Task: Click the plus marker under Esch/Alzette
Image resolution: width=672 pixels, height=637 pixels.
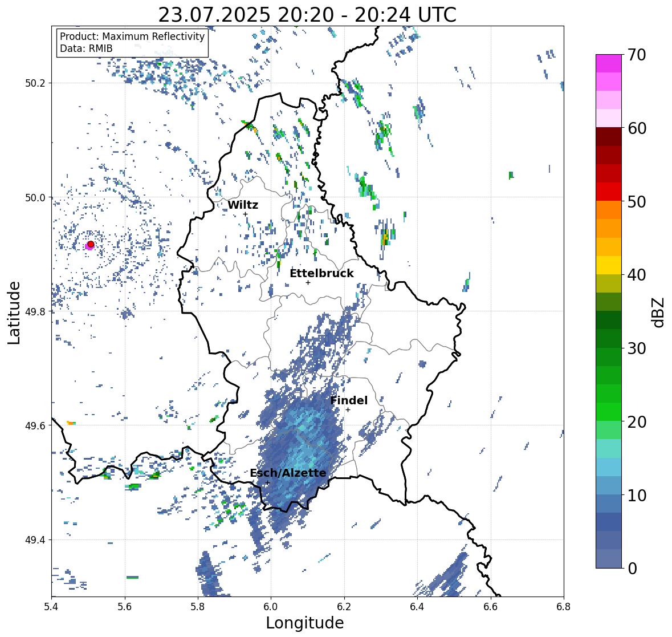Action: tap(267, 482)
